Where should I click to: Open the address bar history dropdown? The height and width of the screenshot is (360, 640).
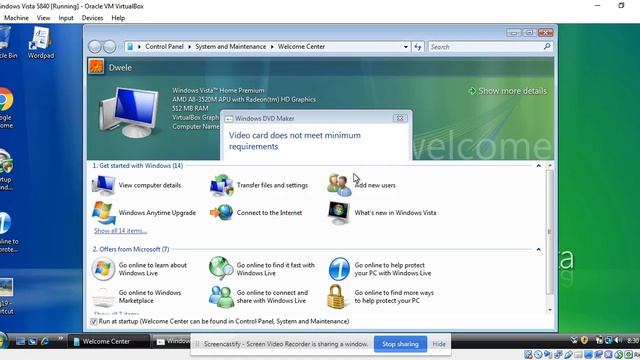[x=405, y=47]
